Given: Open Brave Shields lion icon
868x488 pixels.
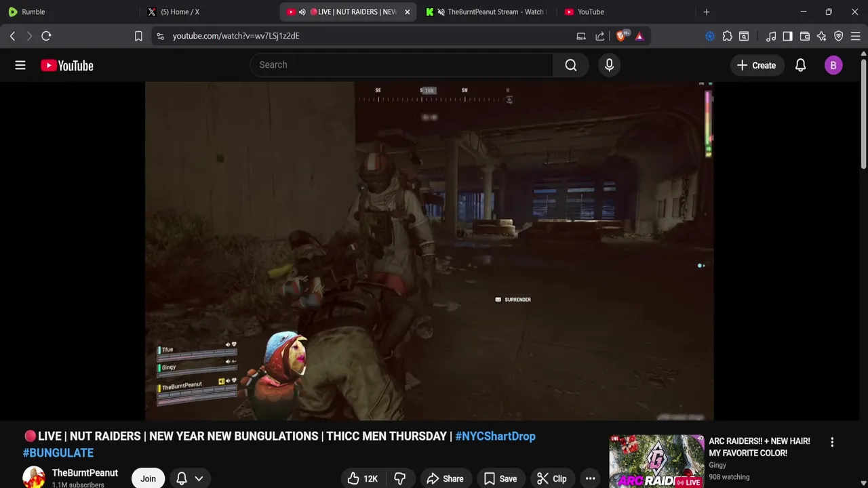Looking at the screenshot, I should [x=621, y=36].
